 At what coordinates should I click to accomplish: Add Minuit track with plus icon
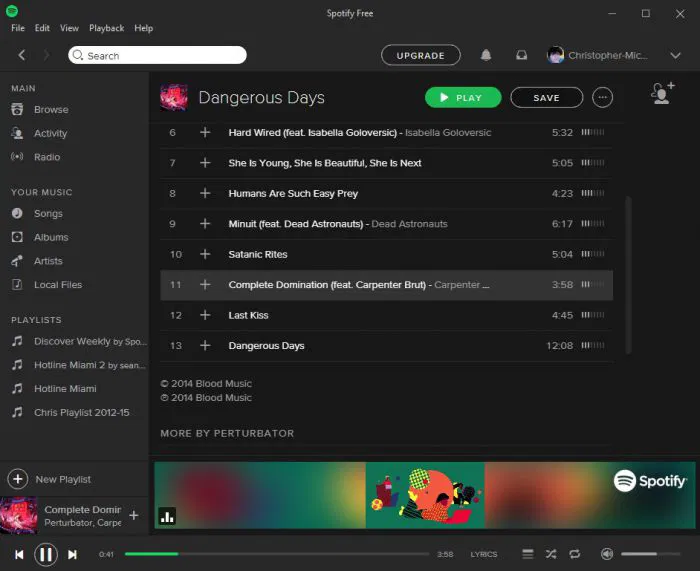(x=205, y=223)
